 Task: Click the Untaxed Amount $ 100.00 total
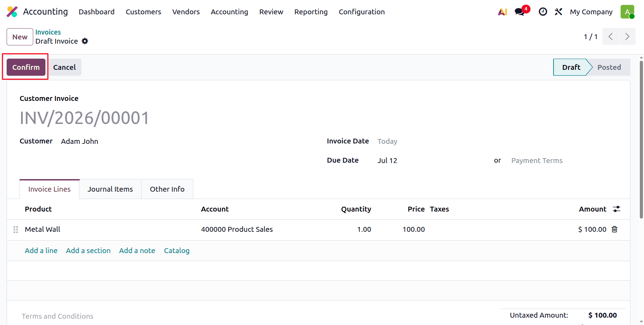click(603, 315)
